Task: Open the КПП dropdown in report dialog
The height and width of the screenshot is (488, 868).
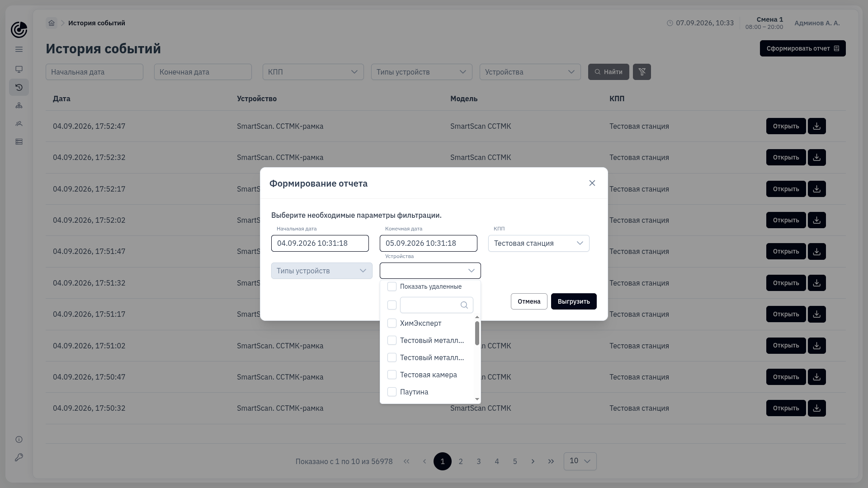Action: (539, 243)
